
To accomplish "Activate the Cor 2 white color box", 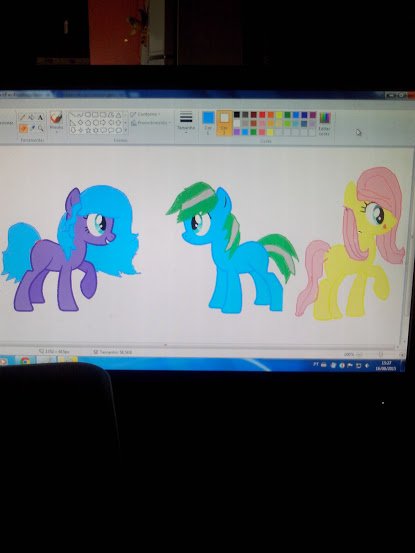I will [224, 123].
